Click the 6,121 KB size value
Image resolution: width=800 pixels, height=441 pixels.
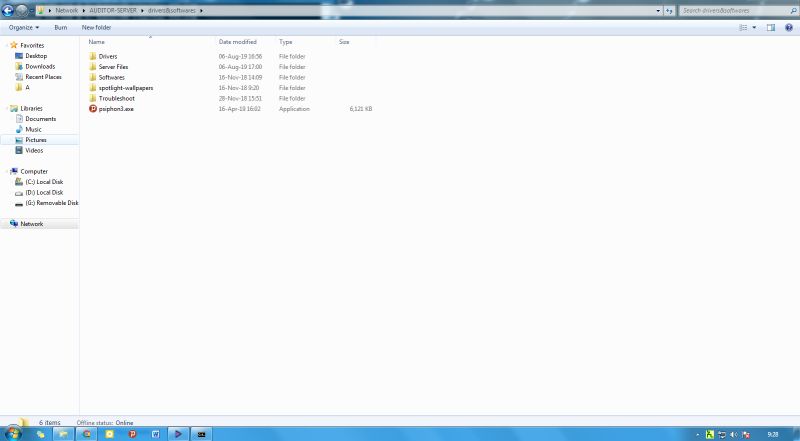[361, 109]
